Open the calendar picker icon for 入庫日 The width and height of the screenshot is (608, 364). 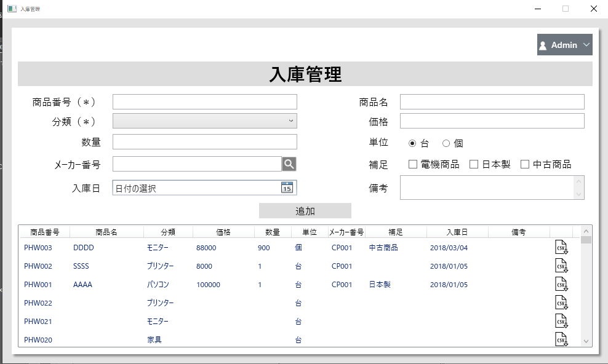pos(287,188)
